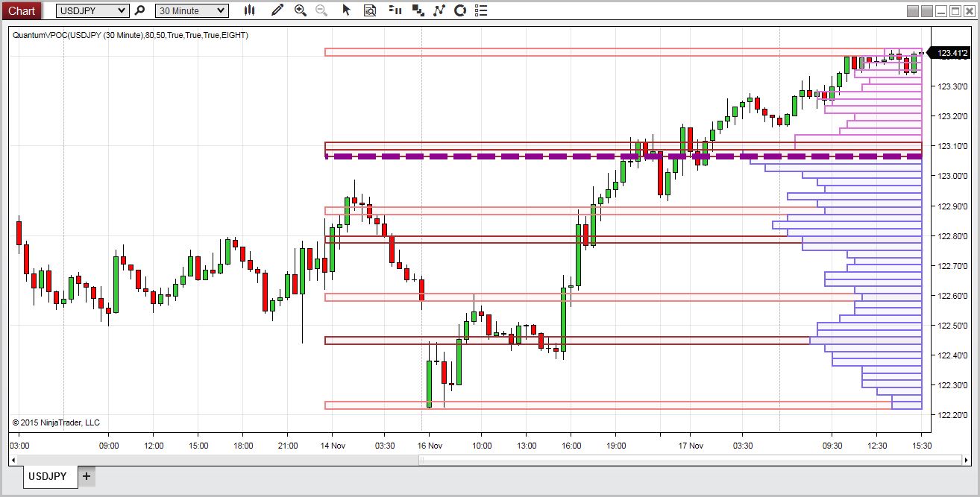Image resolution: width=980 pixels, height=497 pixels.
Task: Close the chart window
Action: pyautogui.click(x=969, y=11)
